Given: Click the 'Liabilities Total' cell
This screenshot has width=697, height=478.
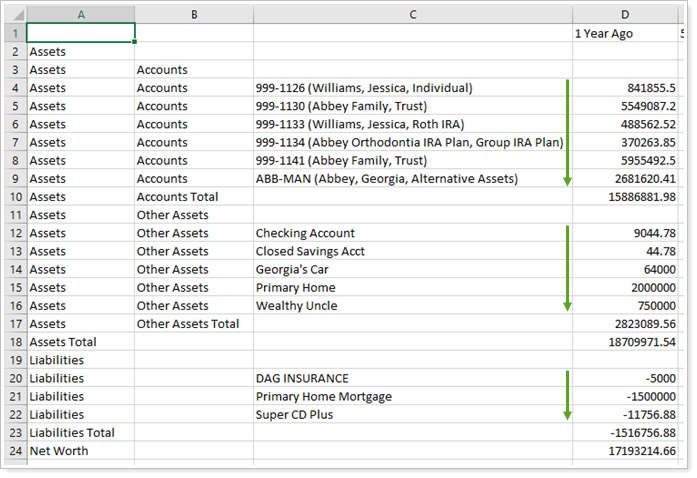Looking at the screenshot, I should click(80, 433).
